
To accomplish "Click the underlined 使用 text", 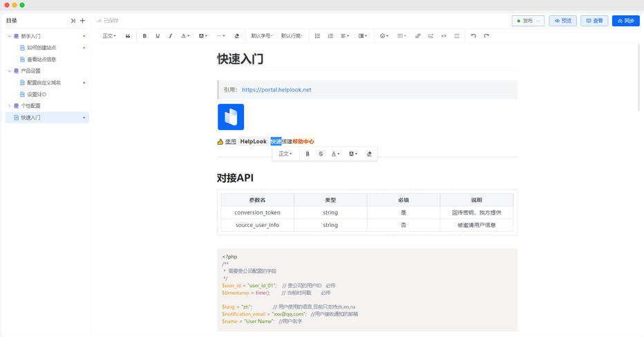I will coord(230,142).
